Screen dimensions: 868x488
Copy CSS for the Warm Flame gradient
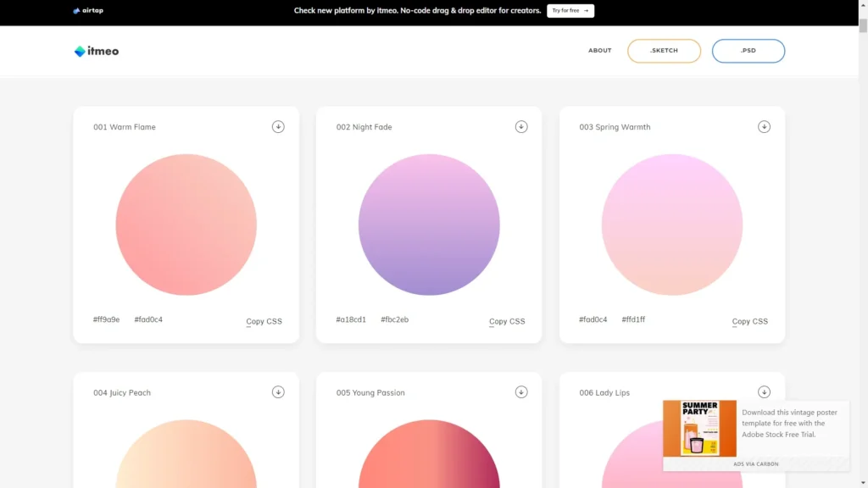pyautogui.click(x=263, y=321)
